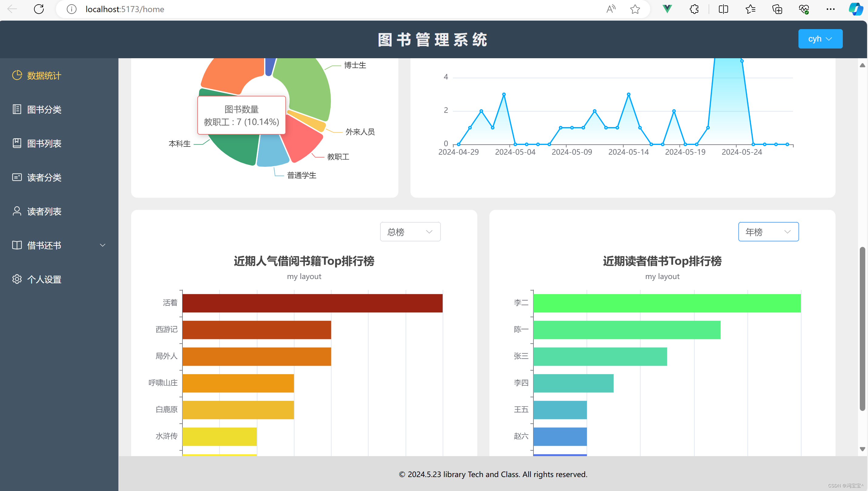Screen dimensions: 868x491
Task: Click the 读者分类 sidebar link
Action: 44,177
